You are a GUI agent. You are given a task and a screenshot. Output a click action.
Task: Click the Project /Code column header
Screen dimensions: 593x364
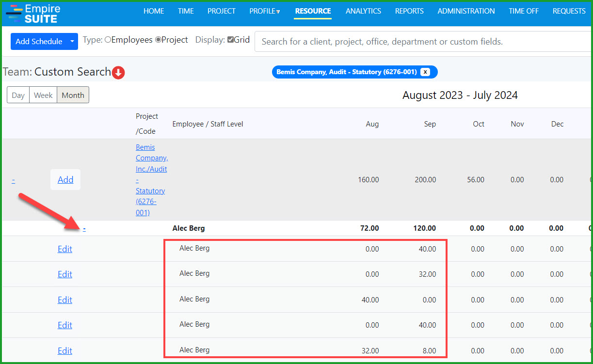[x=147, y=124]
